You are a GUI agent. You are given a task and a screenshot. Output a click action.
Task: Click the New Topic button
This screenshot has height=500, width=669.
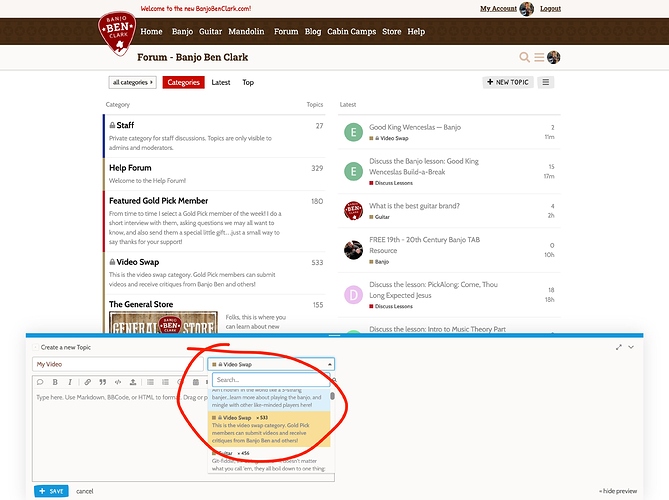click(x=507, y=82)
